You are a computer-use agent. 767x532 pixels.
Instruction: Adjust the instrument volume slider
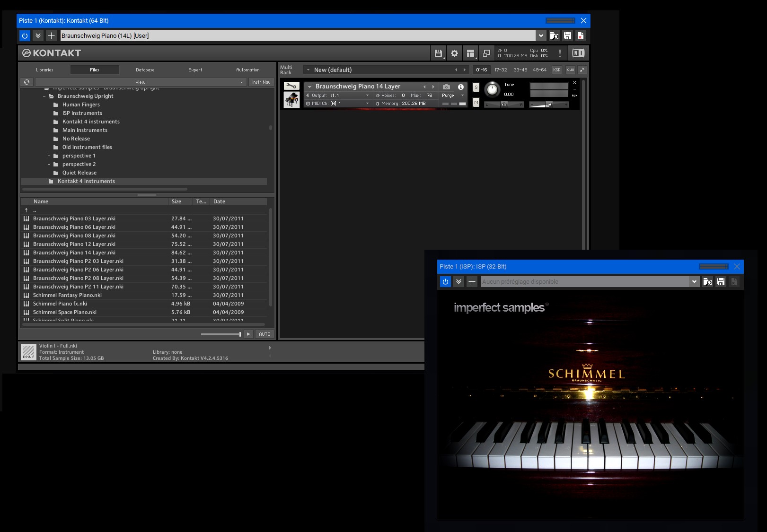coord(549,105)
